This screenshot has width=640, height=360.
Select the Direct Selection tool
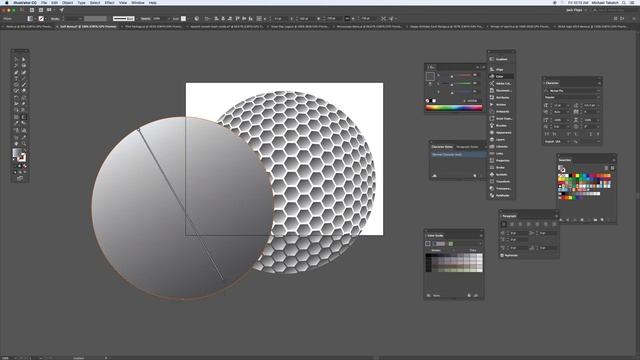coord(24,59)
